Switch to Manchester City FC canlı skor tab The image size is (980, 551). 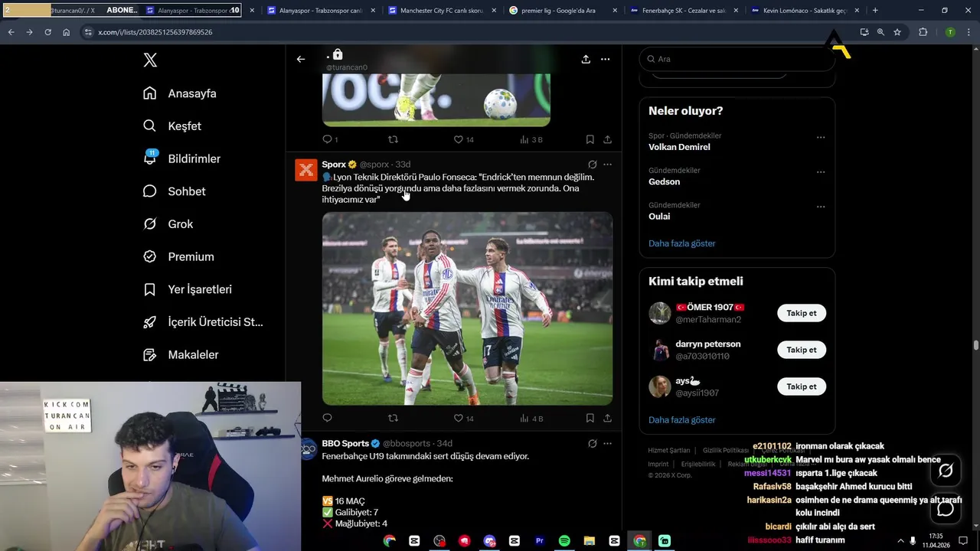[x=442, y=11]
